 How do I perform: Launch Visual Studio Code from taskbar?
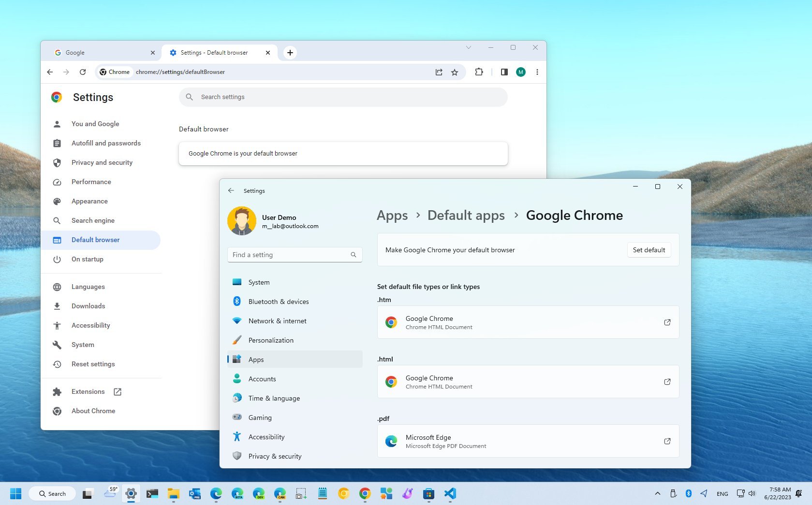pyautogui.click(x=450, y=493)
